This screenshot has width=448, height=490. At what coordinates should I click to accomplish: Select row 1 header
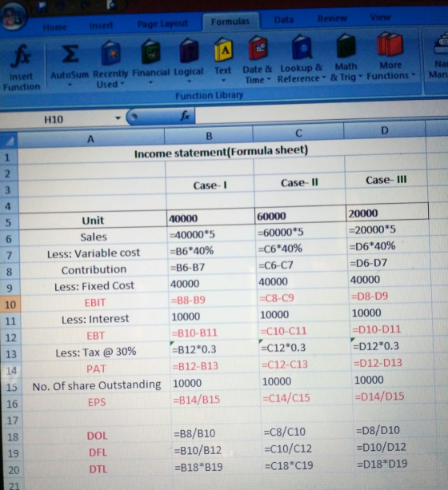pos(8,157)
